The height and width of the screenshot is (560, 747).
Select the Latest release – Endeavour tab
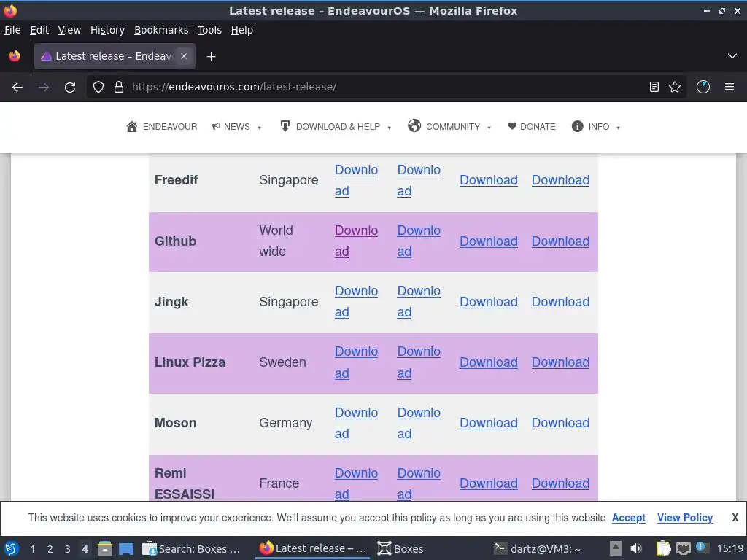[x=115, y=56]
